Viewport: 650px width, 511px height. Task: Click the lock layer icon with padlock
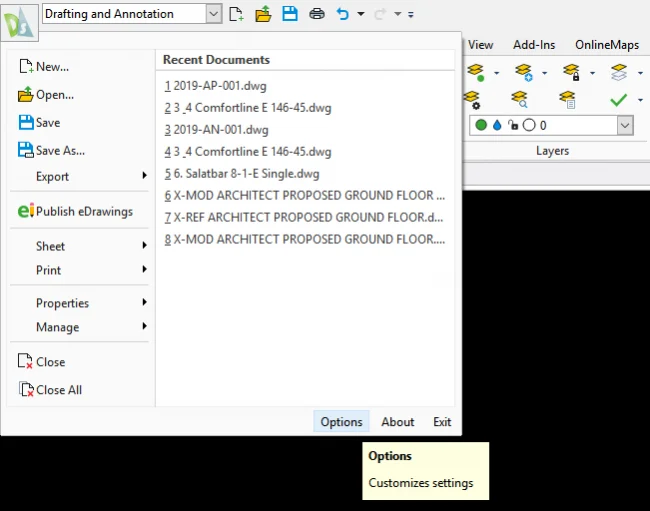(571, 72)
